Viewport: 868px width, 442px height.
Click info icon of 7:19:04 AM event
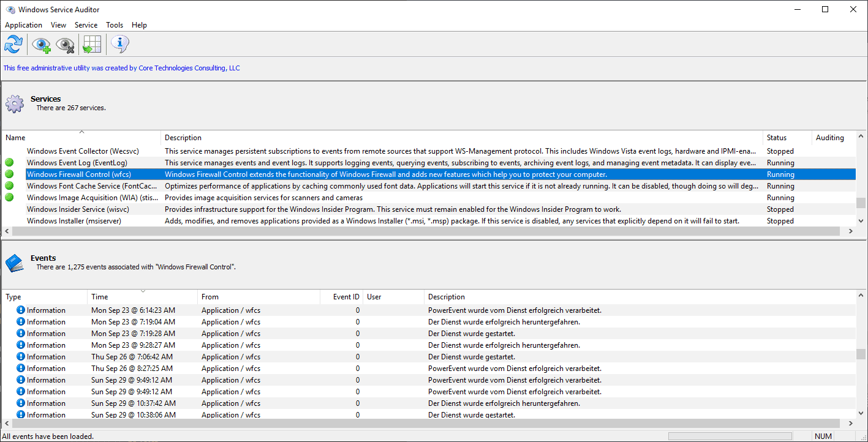21,322
